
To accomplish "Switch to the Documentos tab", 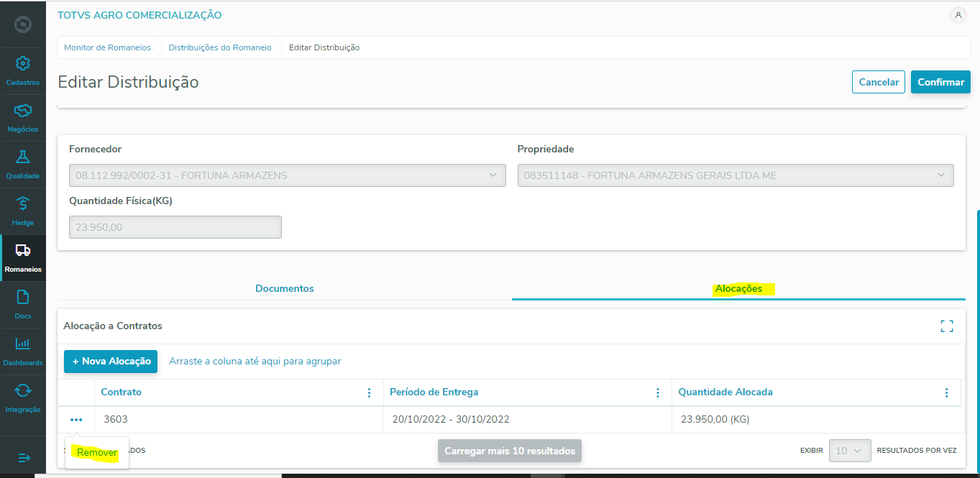I will point(285,288).
